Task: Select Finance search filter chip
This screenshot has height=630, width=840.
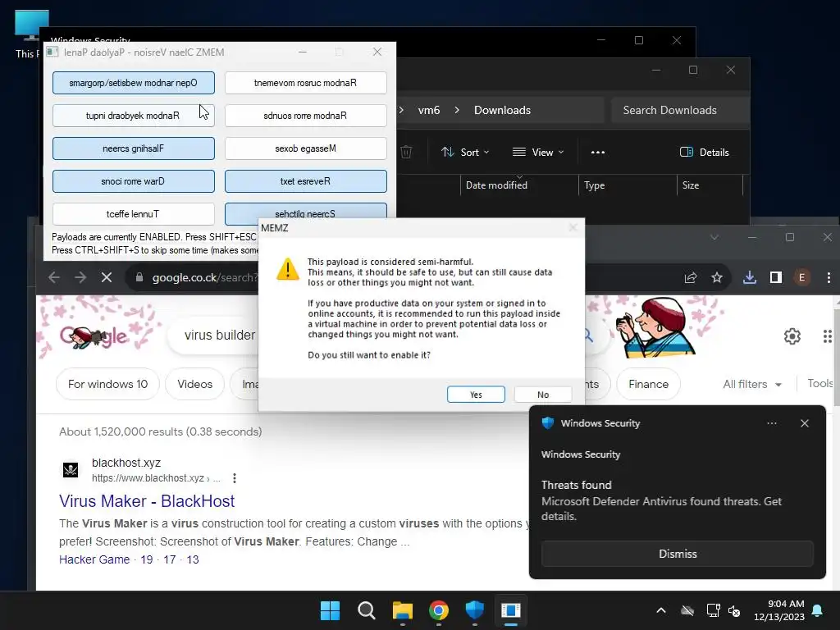Action: (x=648, y=384)
